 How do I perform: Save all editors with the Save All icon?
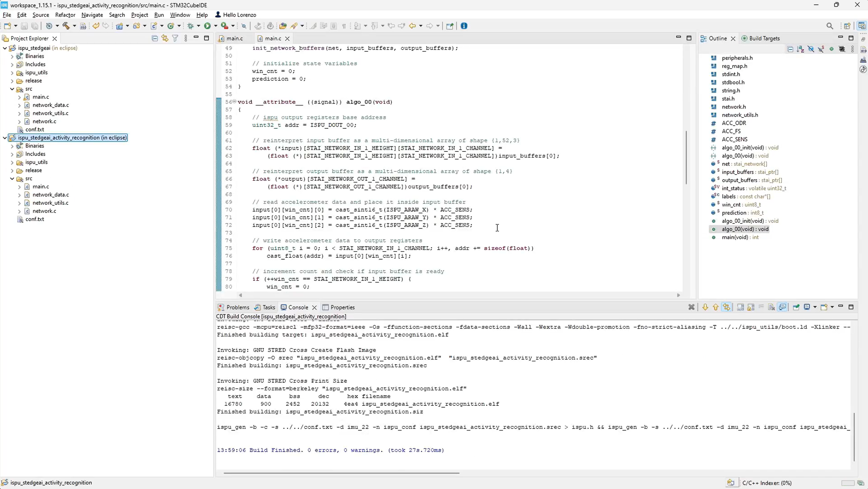(x=35, y=26)
